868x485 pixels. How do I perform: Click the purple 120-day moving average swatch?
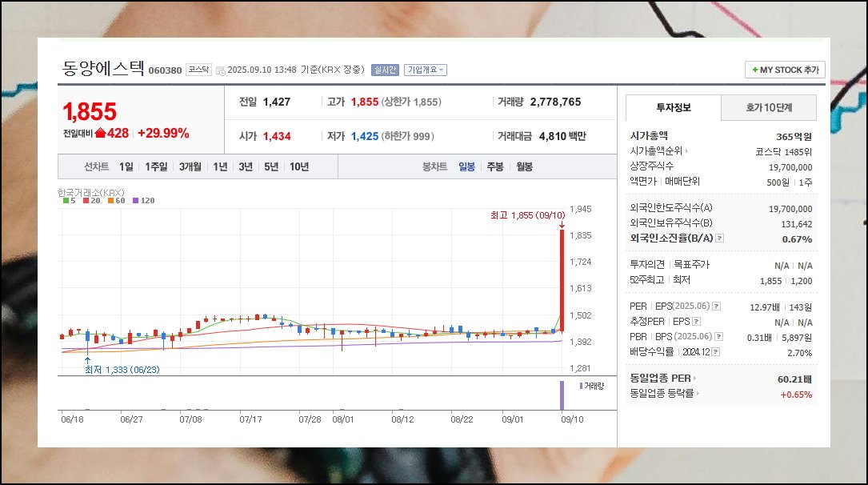click(136, 200)
